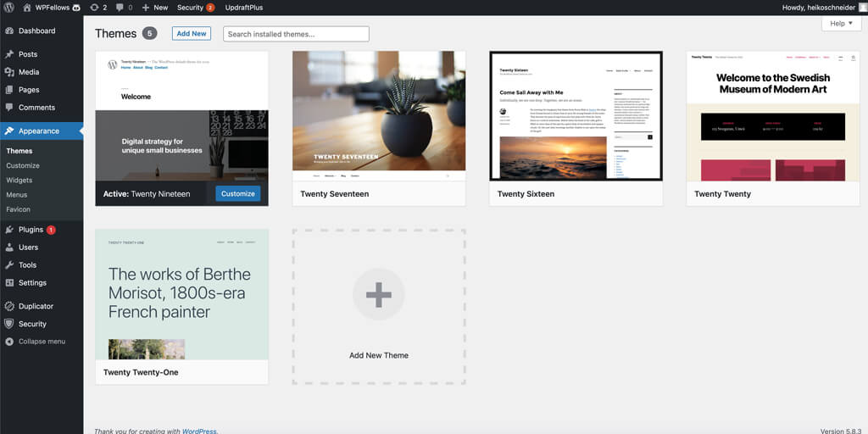Click the Dashboard gauge icon

point(9,31)
